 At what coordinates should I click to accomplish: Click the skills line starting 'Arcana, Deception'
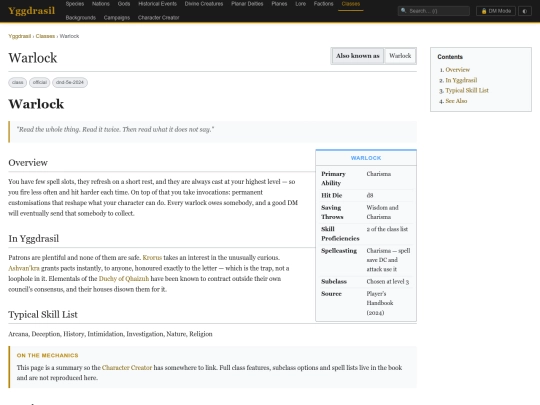110,334
